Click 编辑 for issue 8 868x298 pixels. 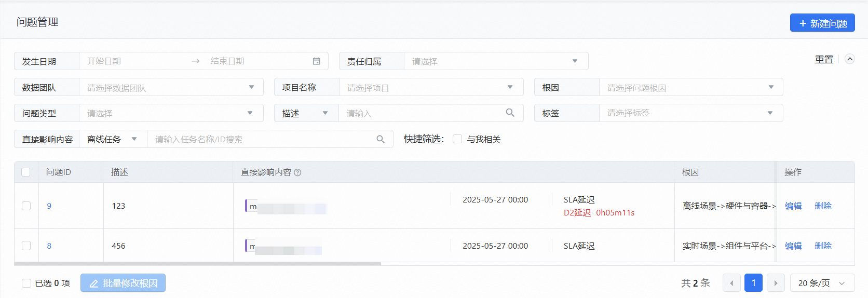tap(793, 246)
